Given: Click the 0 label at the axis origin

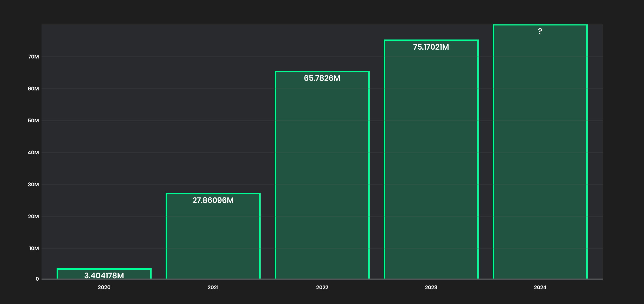Looking at the screenshot, I should [37, 279].
